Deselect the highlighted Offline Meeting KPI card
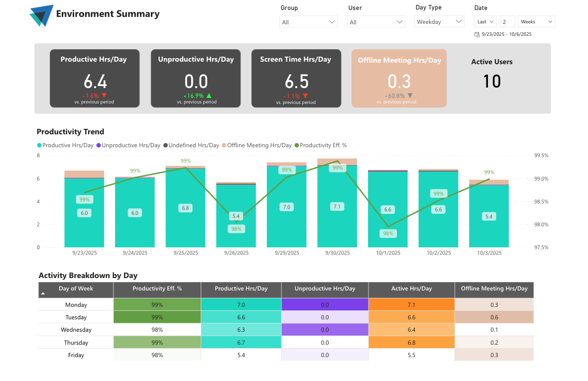 click(x=399, y=78)
